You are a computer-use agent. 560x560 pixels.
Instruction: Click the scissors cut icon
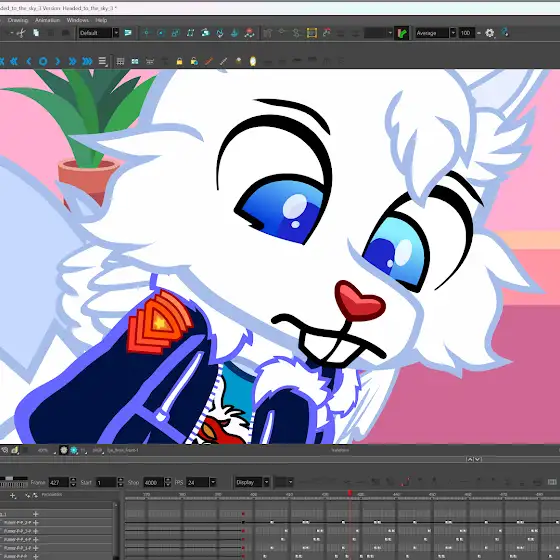pyautogui.click(x=21, y=33)
